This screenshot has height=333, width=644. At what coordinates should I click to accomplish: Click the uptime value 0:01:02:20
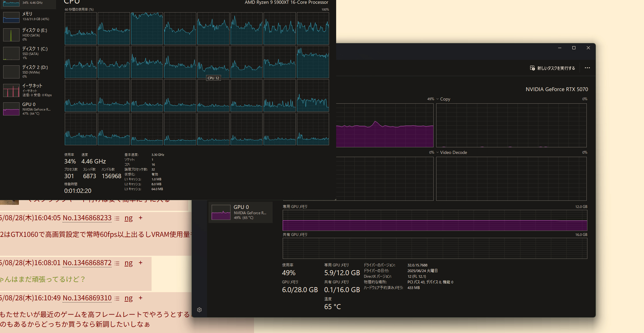pos(78,191)
